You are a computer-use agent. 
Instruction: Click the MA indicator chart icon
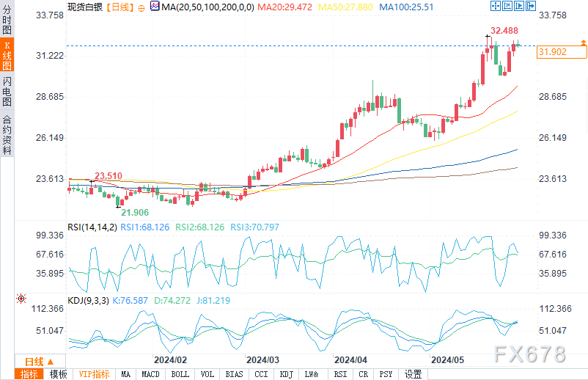(155, 6)
